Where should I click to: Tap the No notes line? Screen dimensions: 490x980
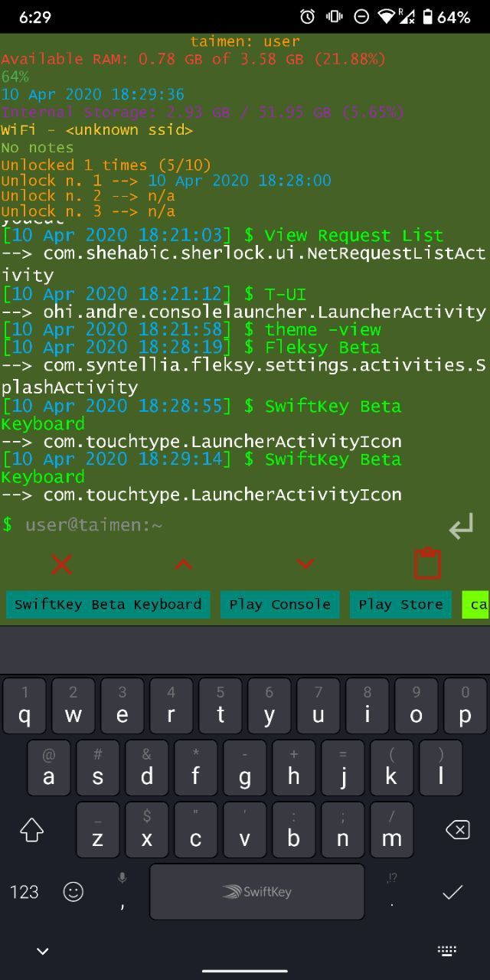pos(38,147)
